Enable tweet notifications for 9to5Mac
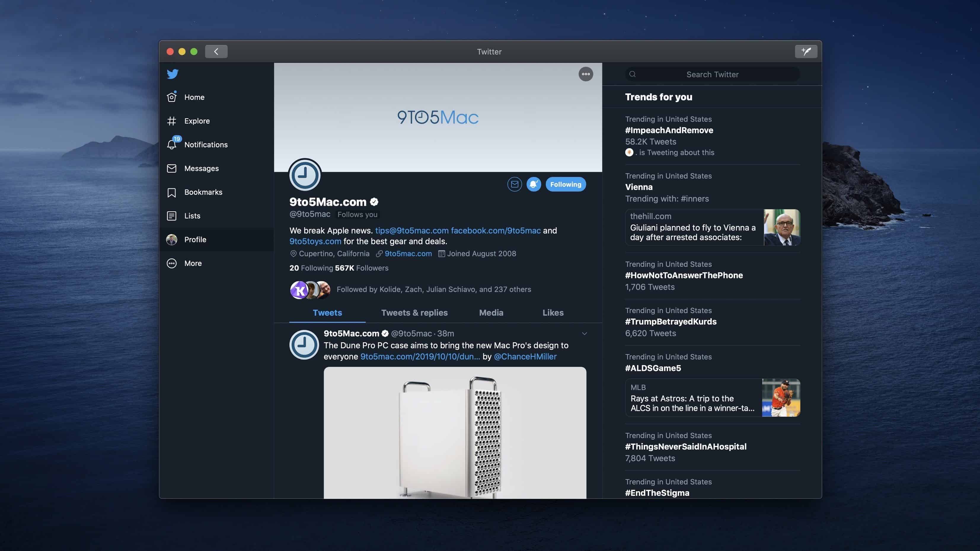 [x=533, y=184]
